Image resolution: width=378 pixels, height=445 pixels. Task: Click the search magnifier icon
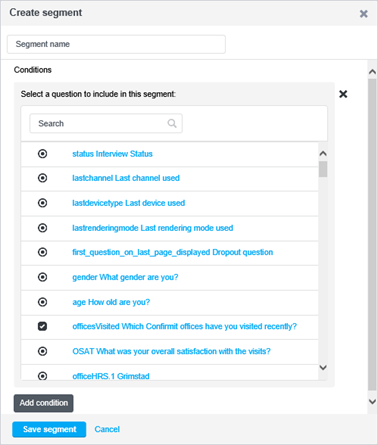(x=172, y=123)
